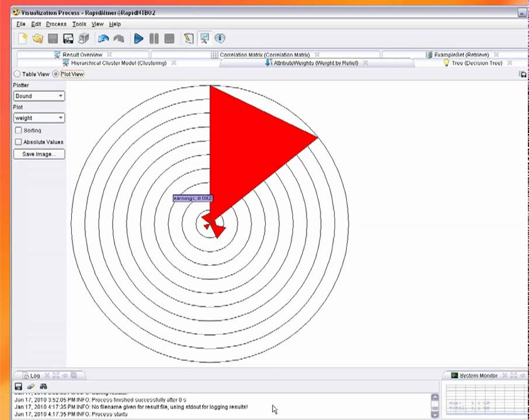Image resolution: width=529 pixels, height=420 pixels.
Task: Close the AttributeWeights tab
Action: 366,62
